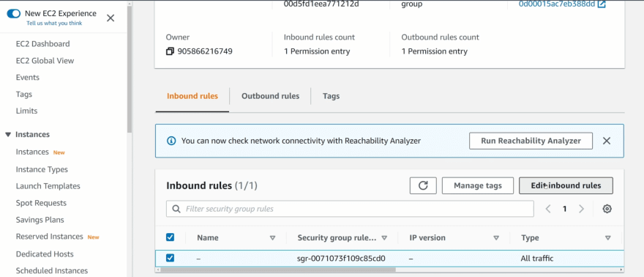Screen dimensions: 644x277
Task: Click Edit inbound rules button
Action: [566, 185]
